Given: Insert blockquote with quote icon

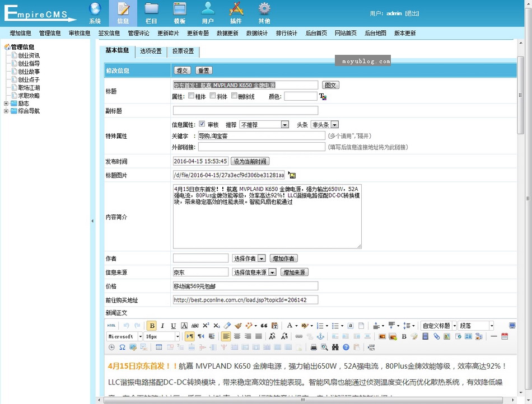Looking at the screenshot, I should (264, 326).
